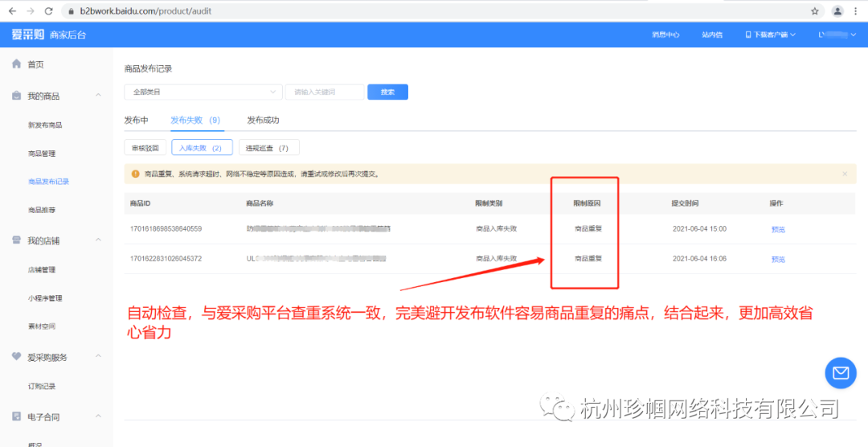Go to 首页 in the sidebar

(35, 64)
